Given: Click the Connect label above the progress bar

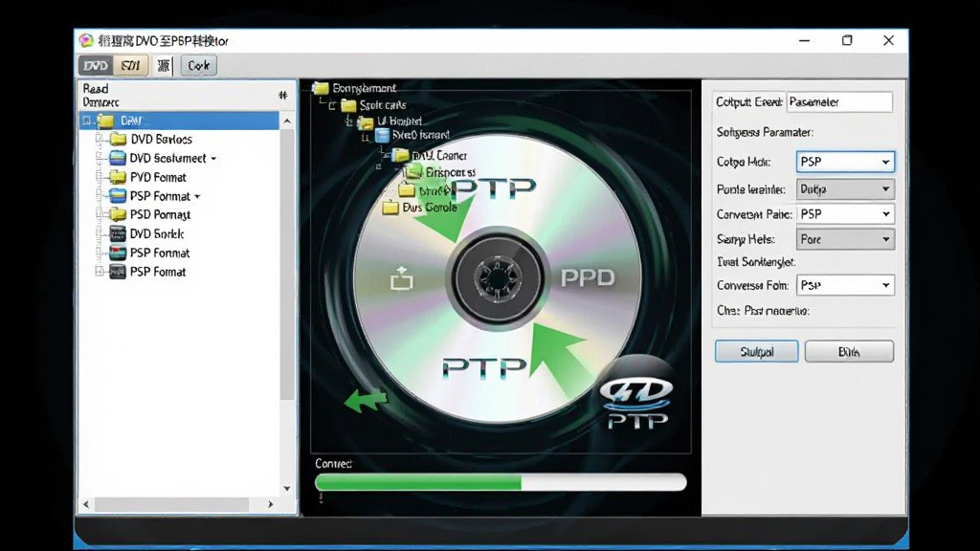Looking at the screenshot, I should [x=333, y=464].
